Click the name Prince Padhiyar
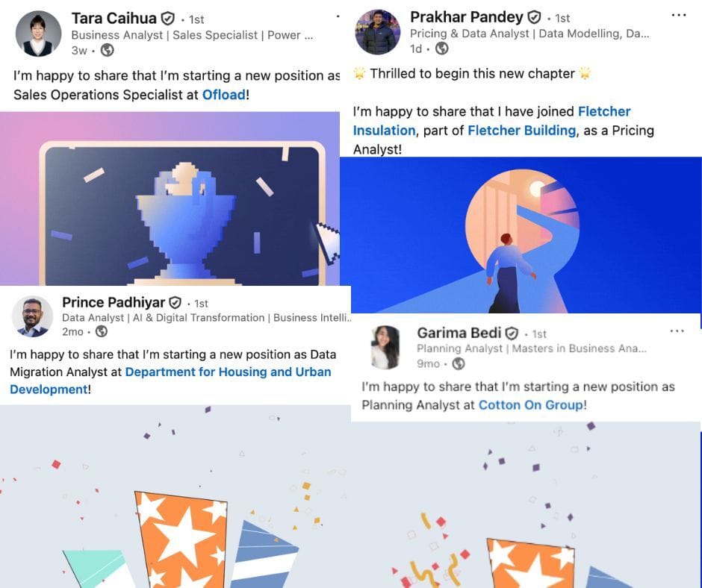Screen dimensions: 702x588 pos(114,302)
